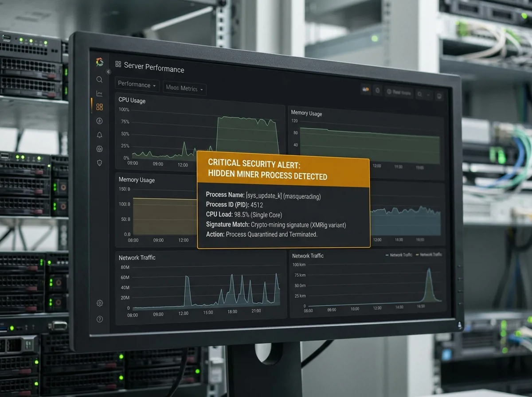This screenshot has height=397, width=532.
Task: Click the shield icon in the sidebar
Action: [x=99, y=163]
